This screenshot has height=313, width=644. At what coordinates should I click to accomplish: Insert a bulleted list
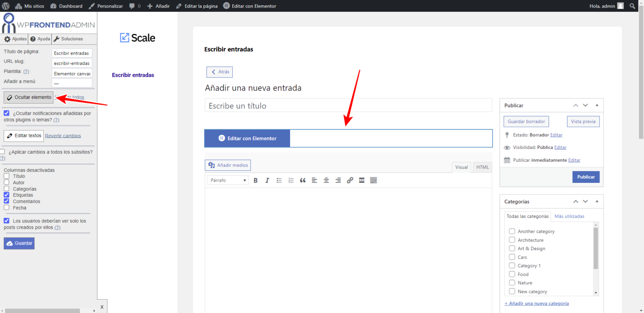point(279,180)
